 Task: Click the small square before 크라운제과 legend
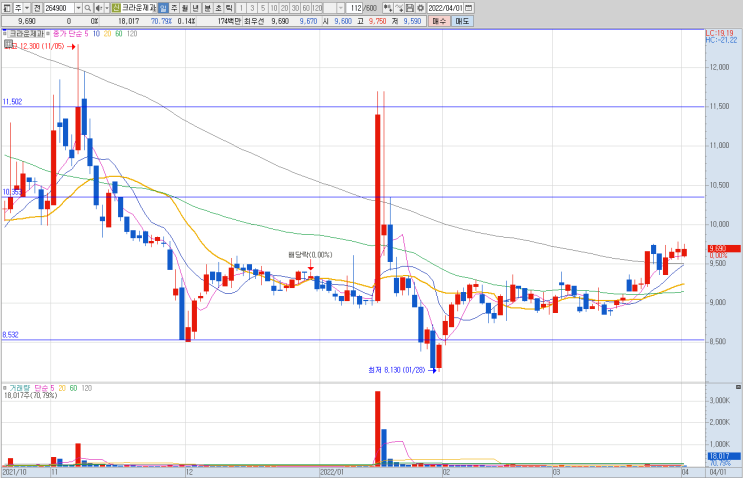pos(5,34)
